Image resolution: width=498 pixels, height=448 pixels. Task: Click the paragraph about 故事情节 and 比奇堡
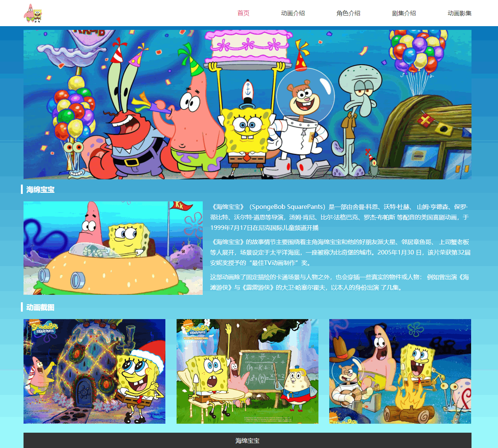point(340,252)
